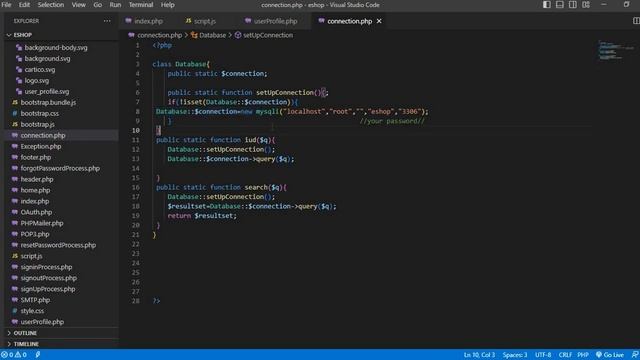Open the Go menu
Screen dimensions: 640x360
click(98, 5)
